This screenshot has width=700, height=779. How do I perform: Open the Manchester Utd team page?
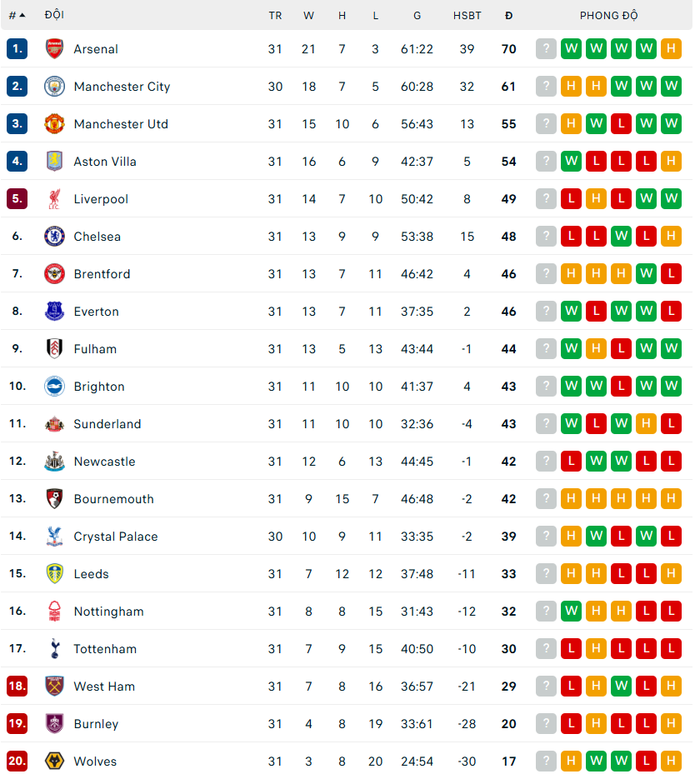(x=121, y=123)
